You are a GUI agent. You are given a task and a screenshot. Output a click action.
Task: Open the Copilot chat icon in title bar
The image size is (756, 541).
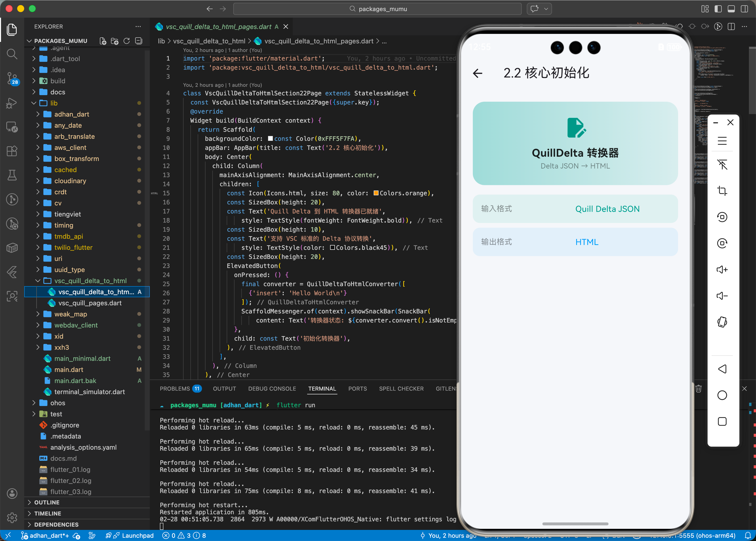pyautogui.click(x=535, y=9)
